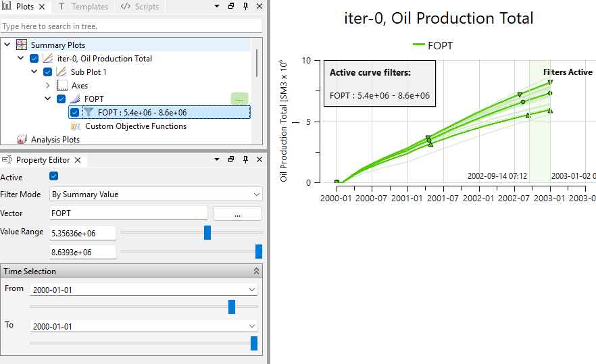This screenshot has width=596, height=364.
Task: Click the Axes icon in tree
Action: [x=62, y=86]
